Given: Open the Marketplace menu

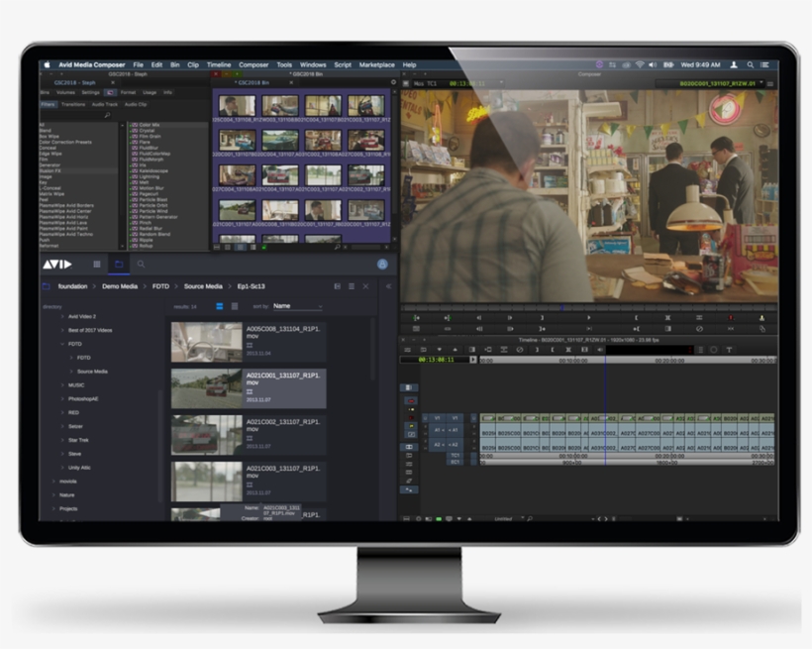Looking at the screenshot, I should pyautogui.click(x=376, y=64).
